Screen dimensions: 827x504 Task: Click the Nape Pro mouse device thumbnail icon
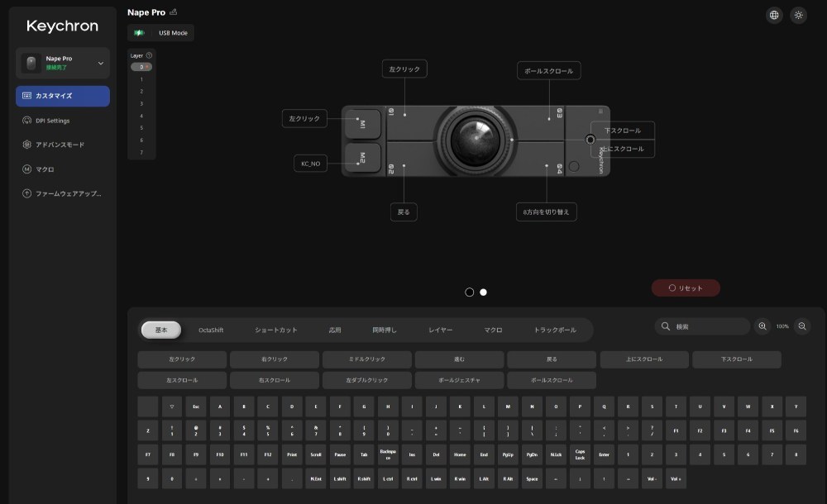click(x=31, y=64)
